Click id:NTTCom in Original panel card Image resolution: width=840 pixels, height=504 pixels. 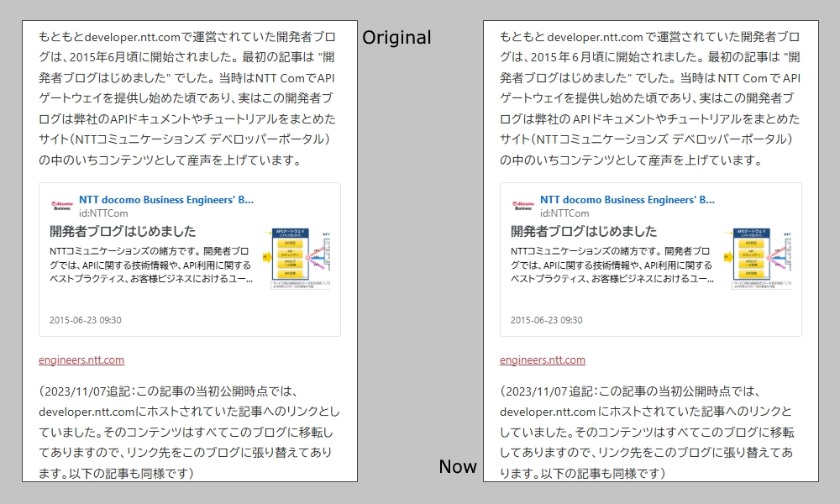tap(103, 213)
